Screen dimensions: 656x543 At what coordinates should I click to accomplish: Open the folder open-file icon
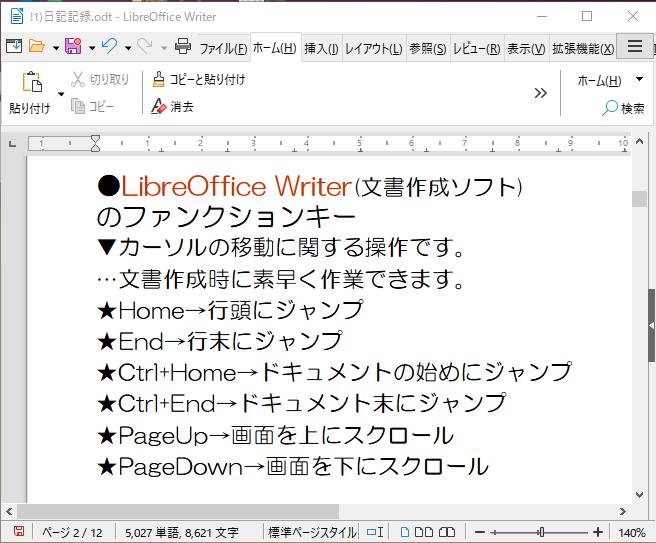pos(37,46)
